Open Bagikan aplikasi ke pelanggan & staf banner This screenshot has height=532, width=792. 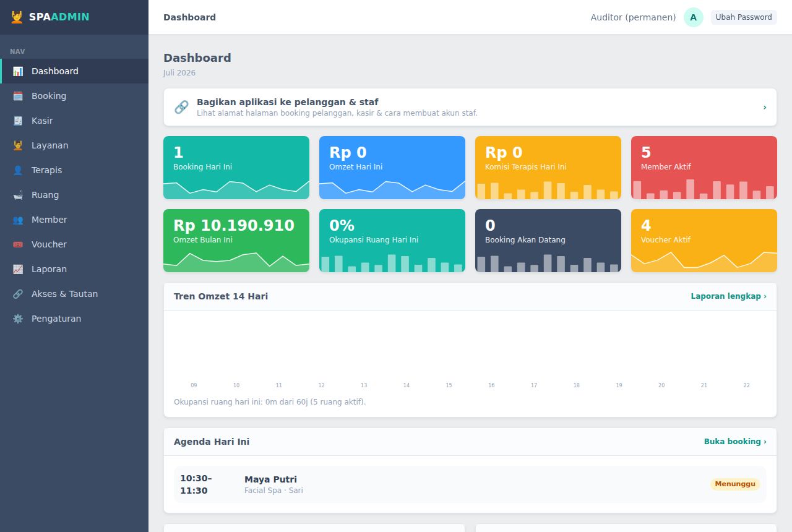[x=470, y=107]
